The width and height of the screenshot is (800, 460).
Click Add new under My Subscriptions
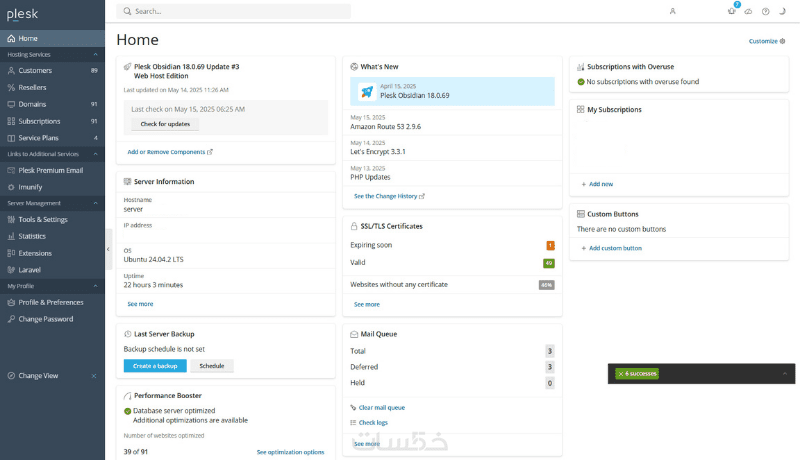coord(597,184)
